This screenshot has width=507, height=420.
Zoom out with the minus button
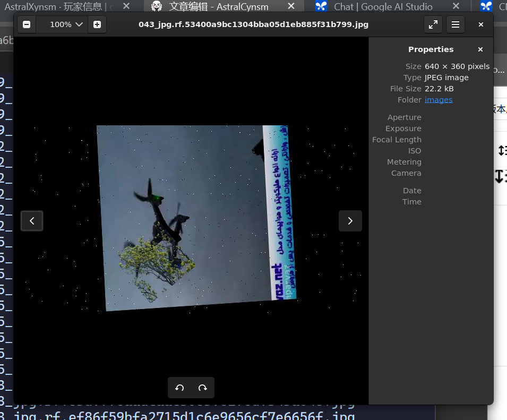coord(27,25)
